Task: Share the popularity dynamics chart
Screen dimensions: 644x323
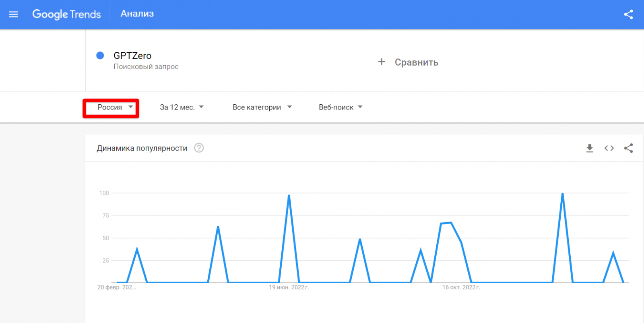Action: pos(628,148)
